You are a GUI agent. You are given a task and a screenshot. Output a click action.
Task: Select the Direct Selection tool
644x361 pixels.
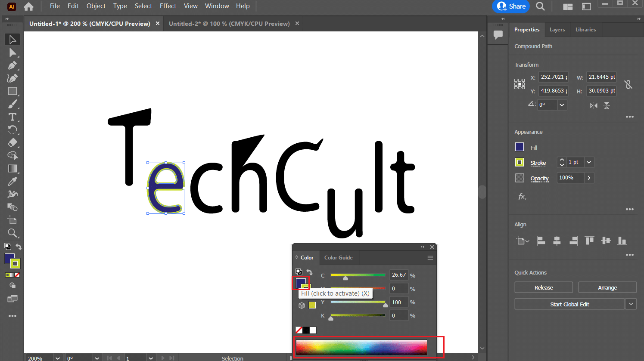[12, 52]
